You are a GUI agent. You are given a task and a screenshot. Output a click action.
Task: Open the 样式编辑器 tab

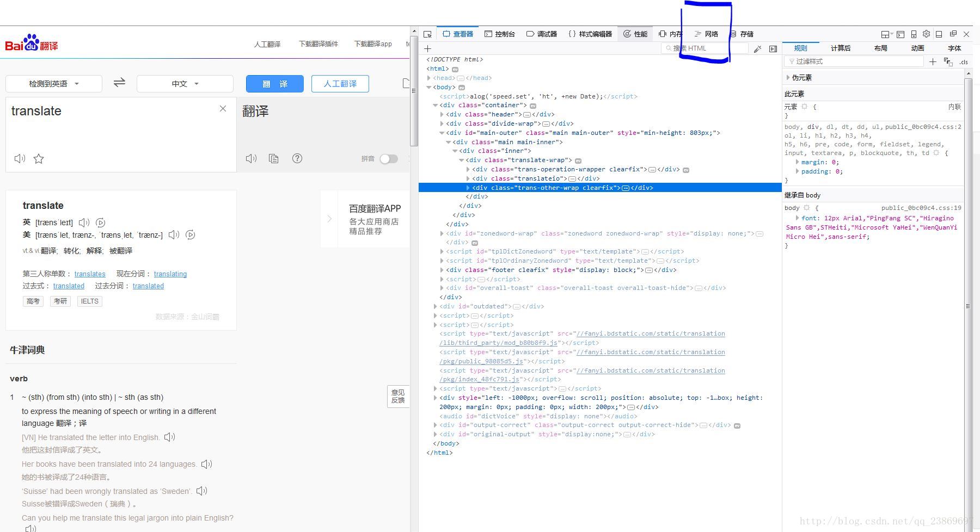[590, 34]
